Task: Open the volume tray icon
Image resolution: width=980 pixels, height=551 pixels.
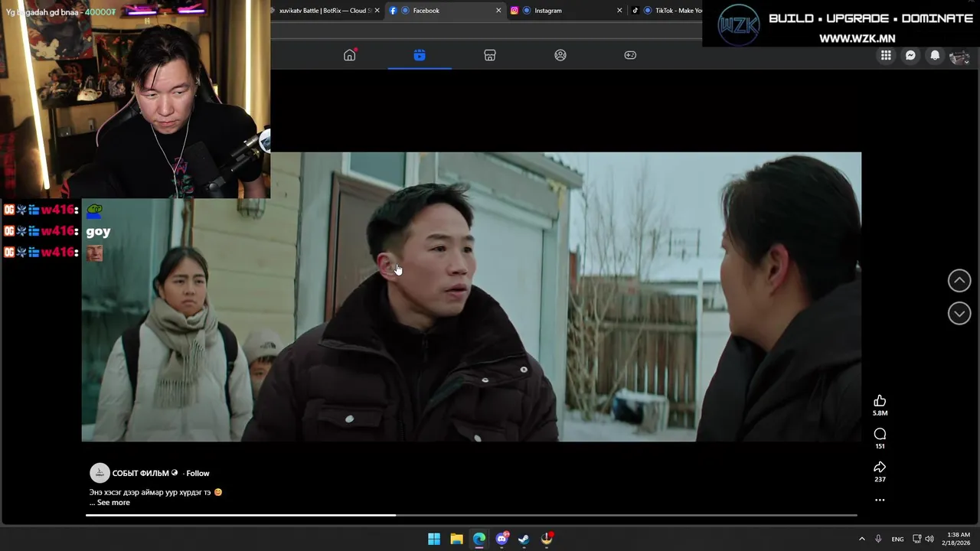Action: point(929,539)
